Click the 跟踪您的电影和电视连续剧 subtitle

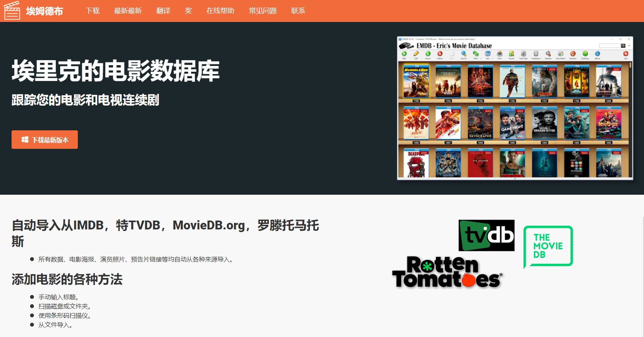(85, 100)
